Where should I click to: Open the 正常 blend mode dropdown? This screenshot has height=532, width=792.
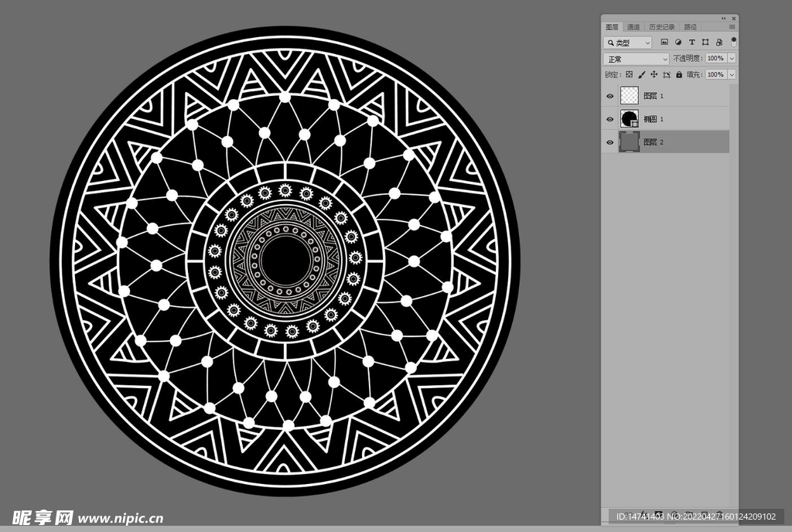pyautogui.click(x=636, y=59)
